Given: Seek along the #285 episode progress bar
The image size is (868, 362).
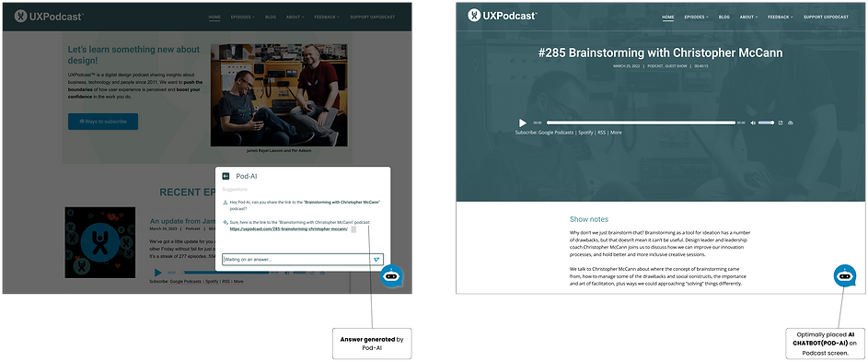Looking at the screenshot, I should point(641,123).
